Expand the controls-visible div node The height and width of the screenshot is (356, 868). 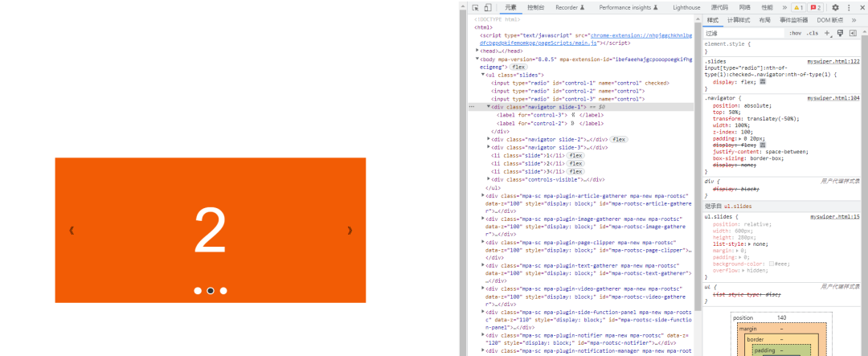(x=489, y=179)
